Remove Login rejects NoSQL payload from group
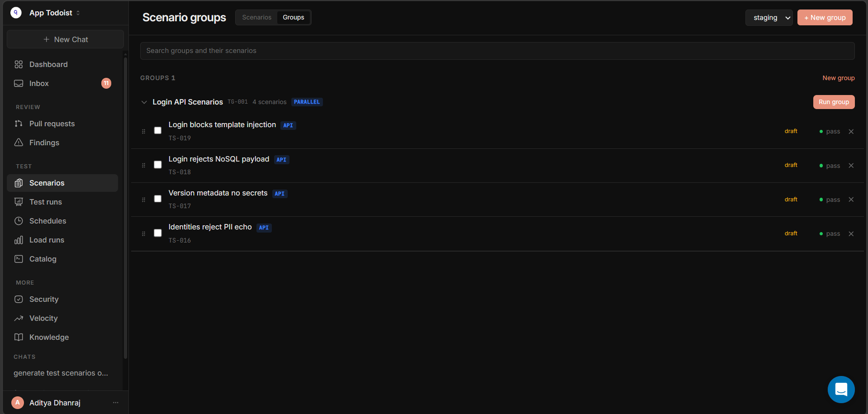868x414 pixels. (x=851, y=166)
